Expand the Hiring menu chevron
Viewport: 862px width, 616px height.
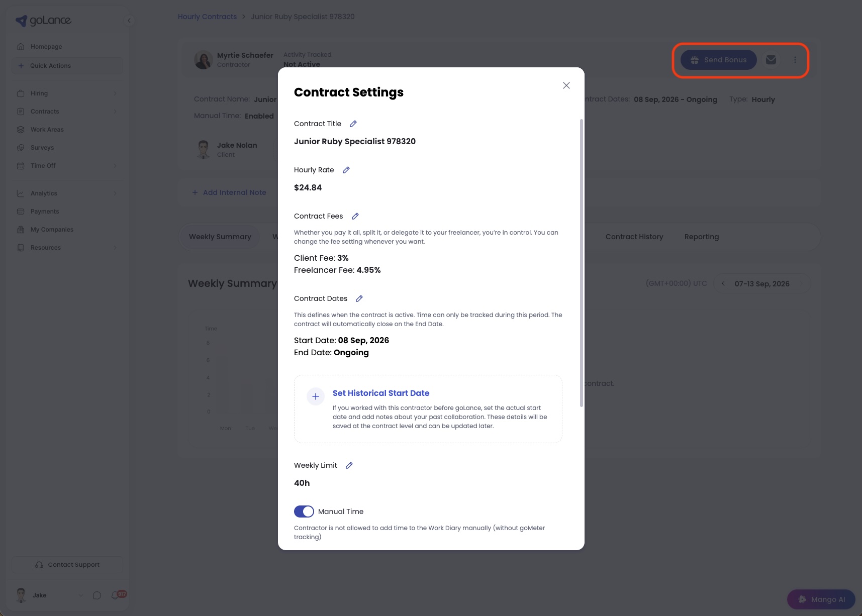point(115,93)
